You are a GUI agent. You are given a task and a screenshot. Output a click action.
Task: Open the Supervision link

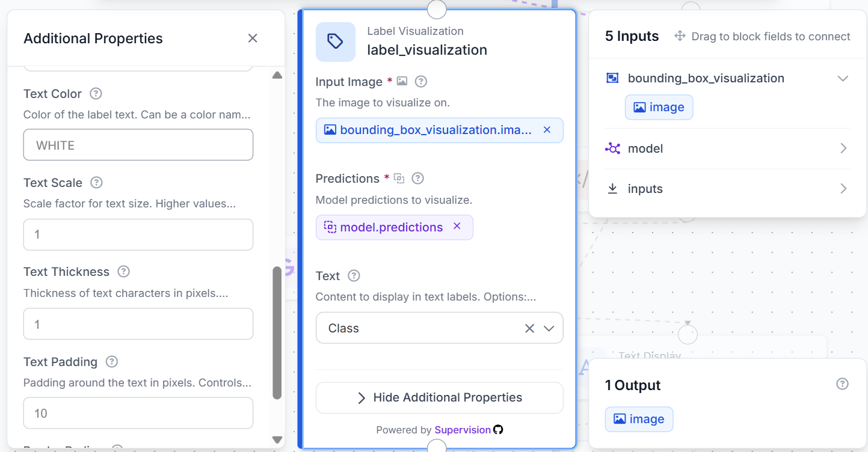click(463, 430)
